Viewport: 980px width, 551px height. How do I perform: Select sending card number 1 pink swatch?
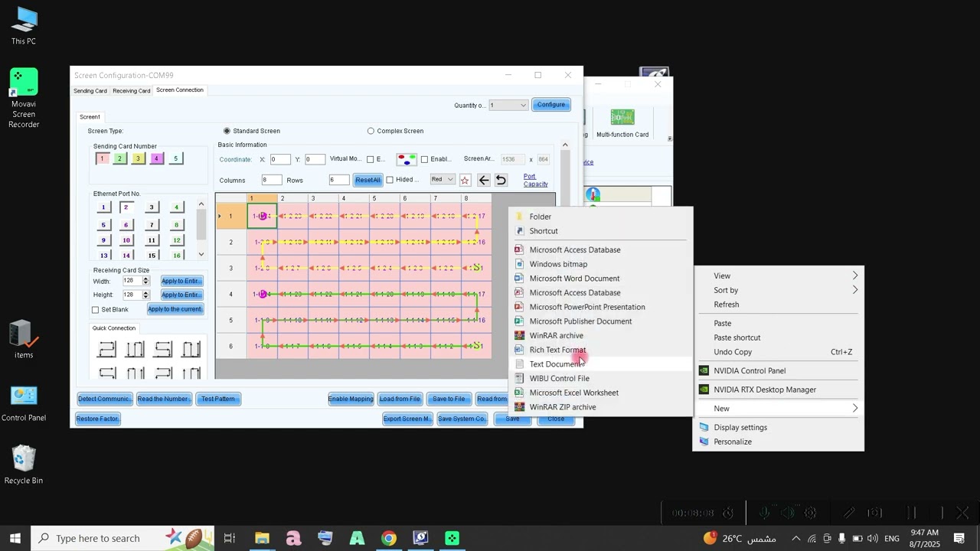(x=102, y=158)
